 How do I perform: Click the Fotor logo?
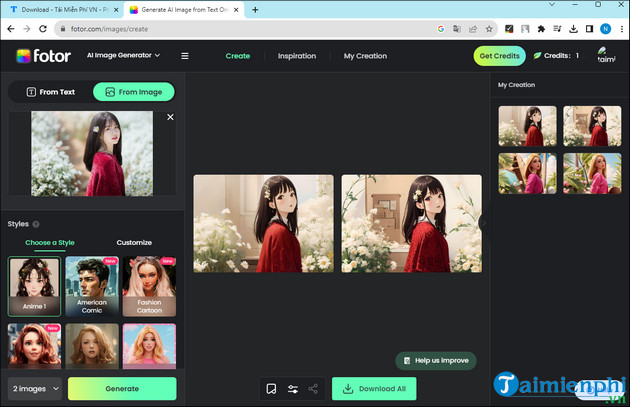coord(43,56)
